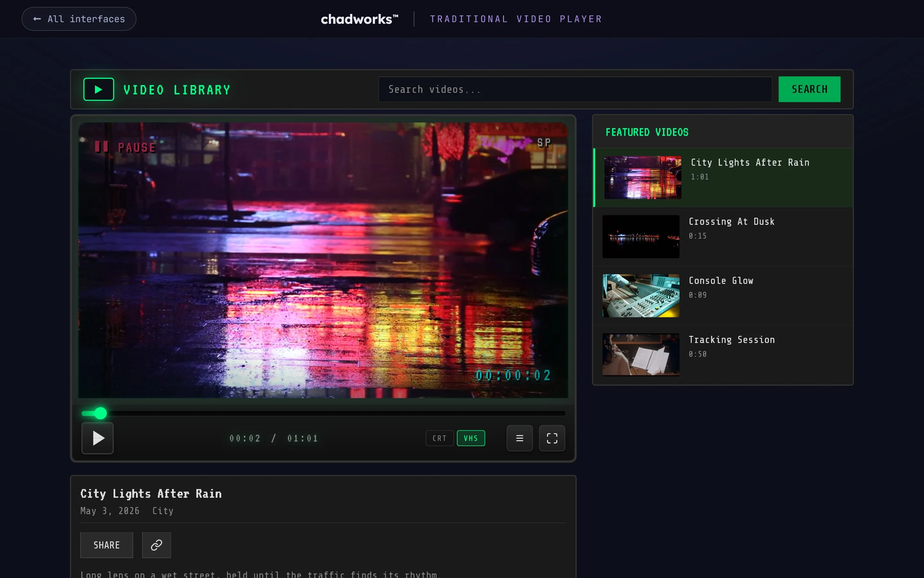This screenshot has height=578, width=924.
Task: Click the VIDEO LIBRARY heading text
Action: click(x=177, y=90)
